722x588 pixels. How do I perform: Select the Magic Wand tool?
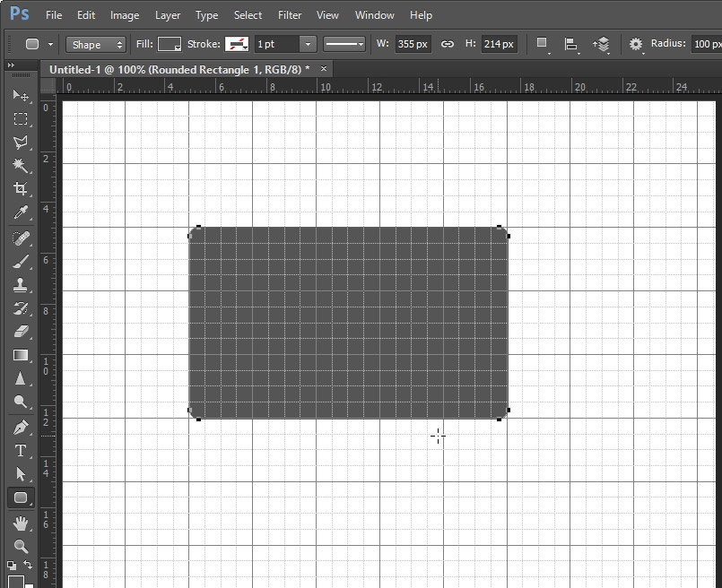[x=21, y=165]
